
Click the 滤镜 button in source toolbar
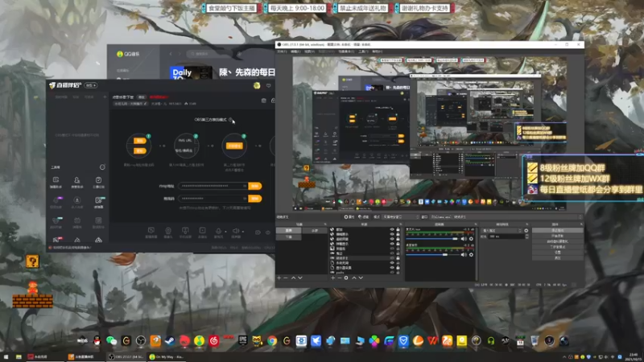tap(363, 216)
